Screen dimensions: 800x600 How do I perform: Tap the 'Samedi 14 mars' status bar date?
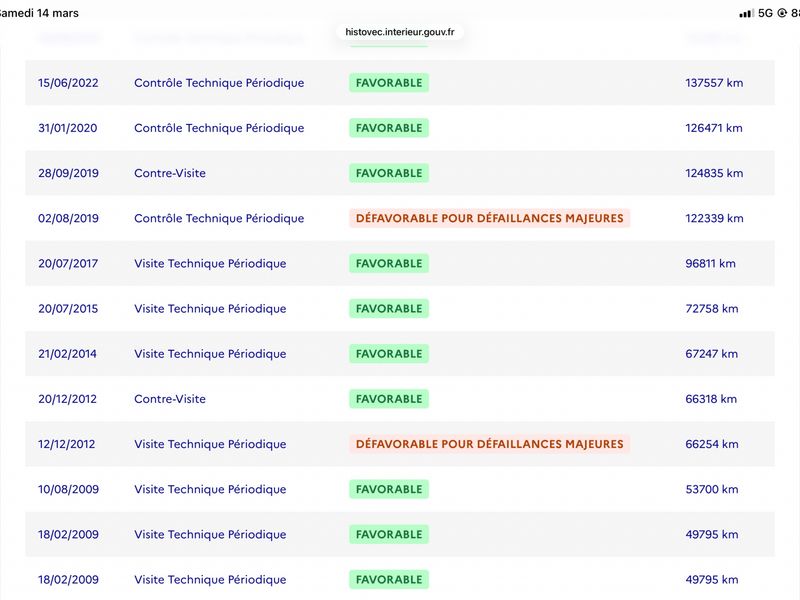(39, 13)
